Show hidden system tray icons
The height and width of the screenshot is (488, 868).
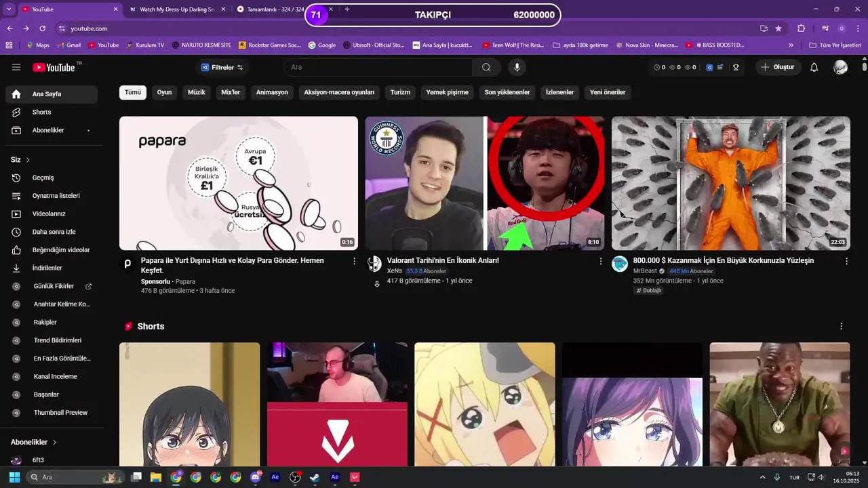(x=762, y=477)
